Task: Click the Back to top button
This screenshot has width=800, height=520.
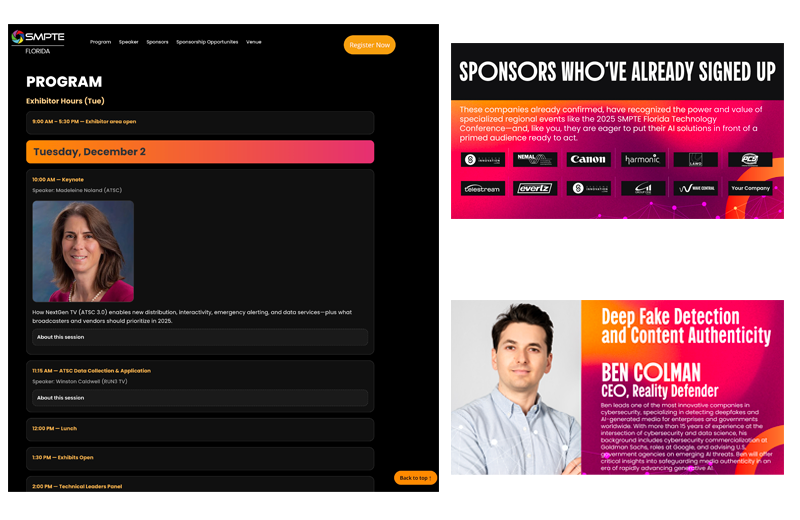Action: tap(415, 478)
